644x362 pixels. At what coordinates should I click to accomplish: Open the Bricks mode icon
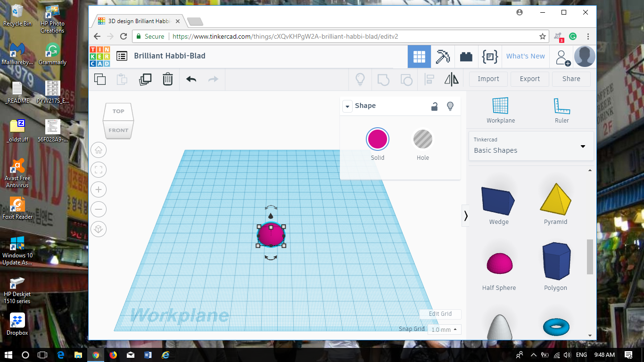point(466,57)
